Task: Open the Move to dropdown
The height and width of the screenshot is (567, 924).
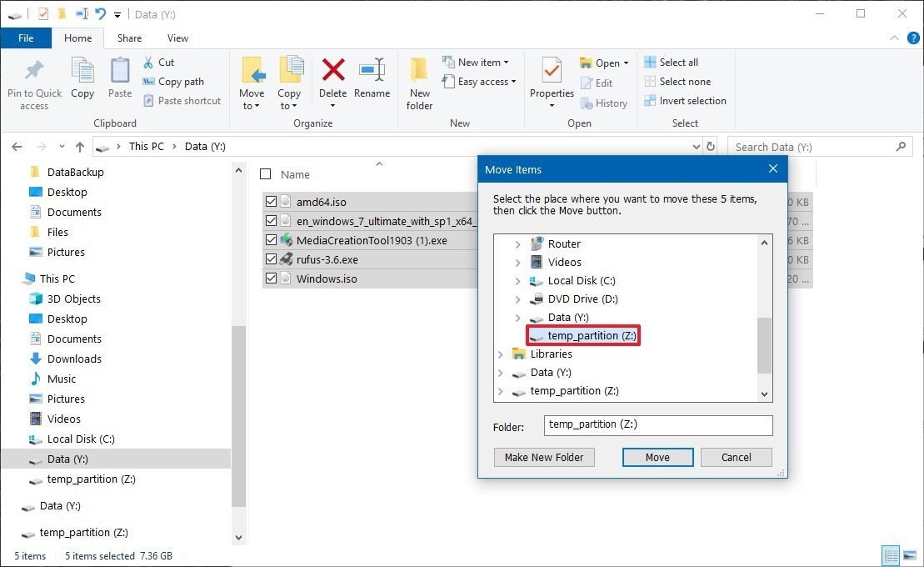Action: (x=251, y=106)
